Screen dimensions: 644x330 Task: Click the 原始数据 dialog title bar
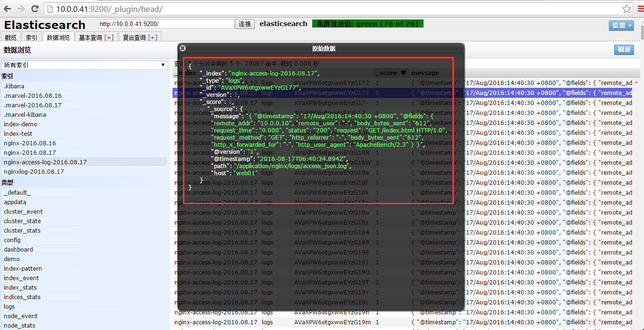point(321,48)
